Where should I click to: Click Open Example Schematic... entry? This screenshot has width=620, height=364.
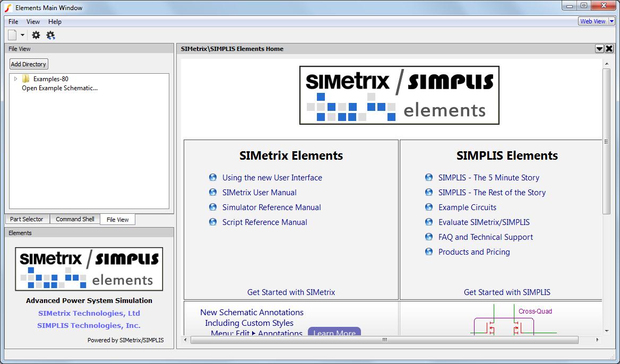pyautogui.click(x=59, y=88)
